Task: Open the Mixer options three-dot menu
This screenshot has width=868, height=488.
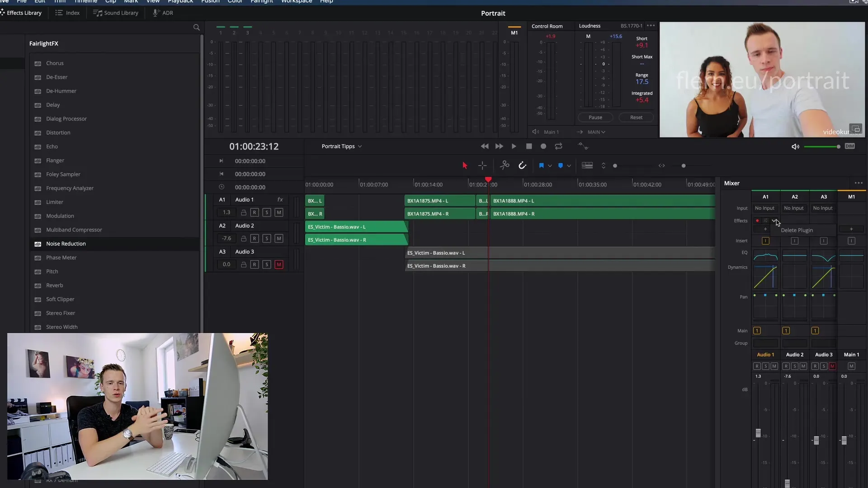Action: (x=859, y=183)
